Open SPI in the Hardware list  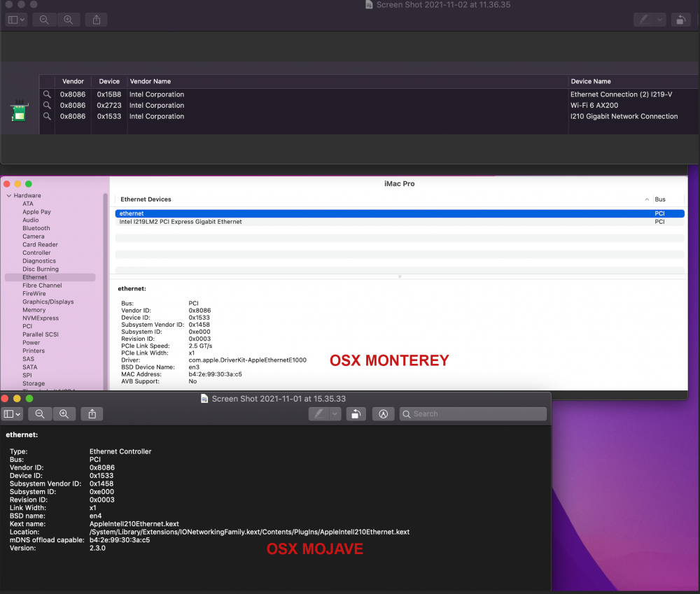click(27, 375)
